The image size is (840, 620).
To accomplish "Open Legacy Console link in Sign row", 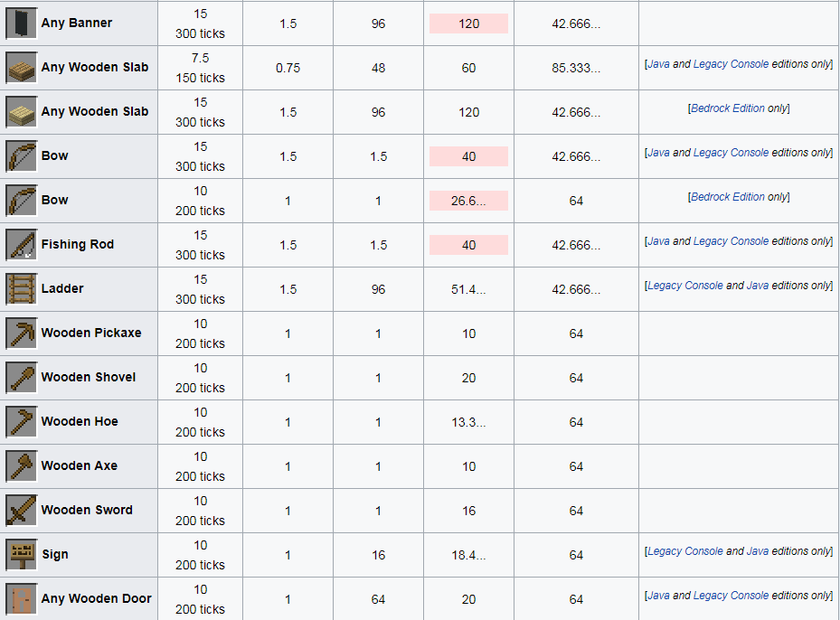I will (x=684, y=551).
